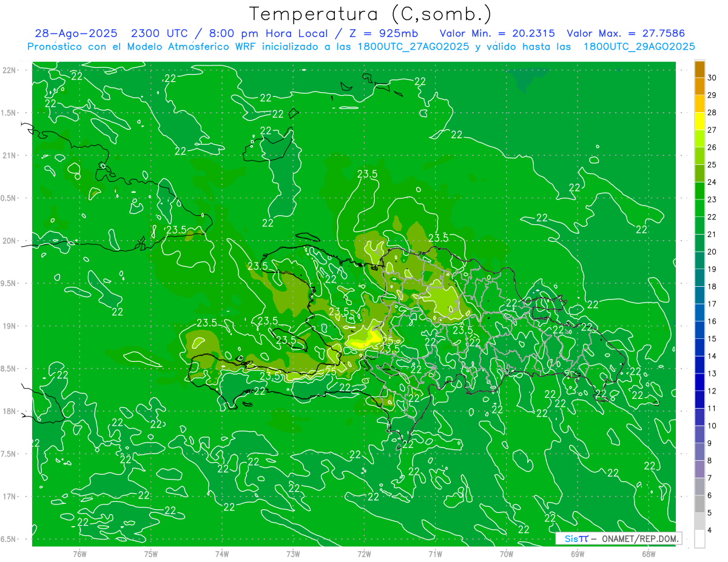Click the legend value 30
Viewport: 728px width, 562px height.
712,78
